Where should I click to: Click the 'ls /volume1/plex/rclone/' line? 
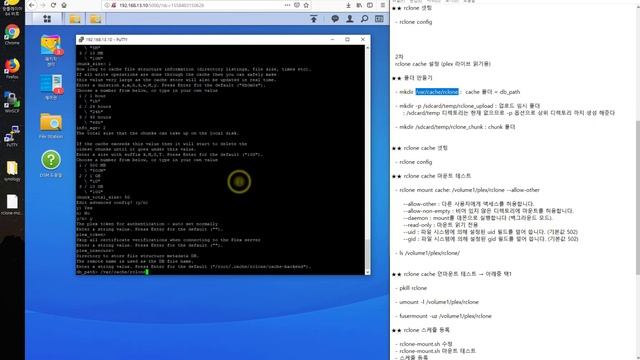click(427, 253)
